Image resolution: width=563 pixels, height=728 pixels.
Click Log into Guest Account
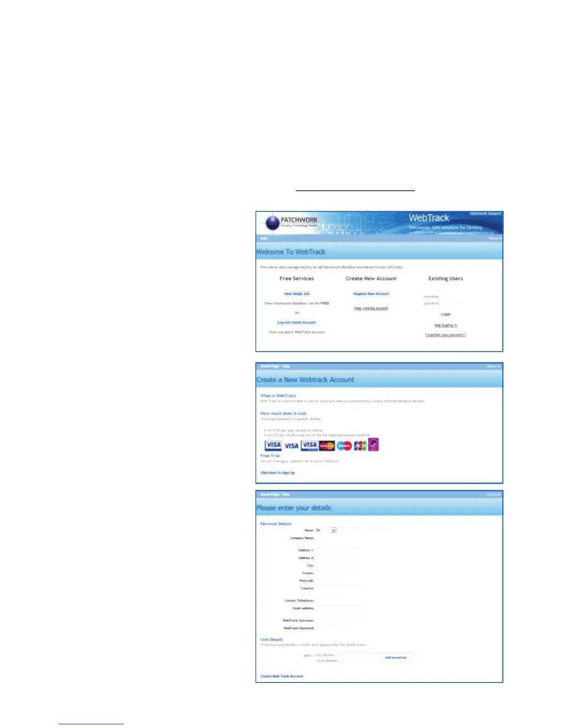pyautogui.click(x=297, y=323)
